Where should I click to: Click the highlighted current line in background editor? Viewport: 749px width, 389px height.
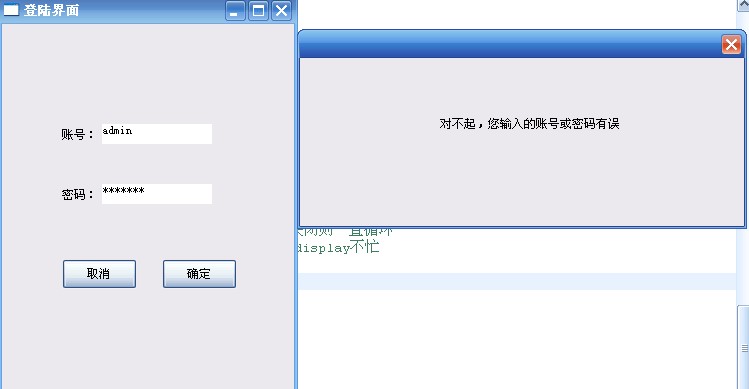coord(517,281)
